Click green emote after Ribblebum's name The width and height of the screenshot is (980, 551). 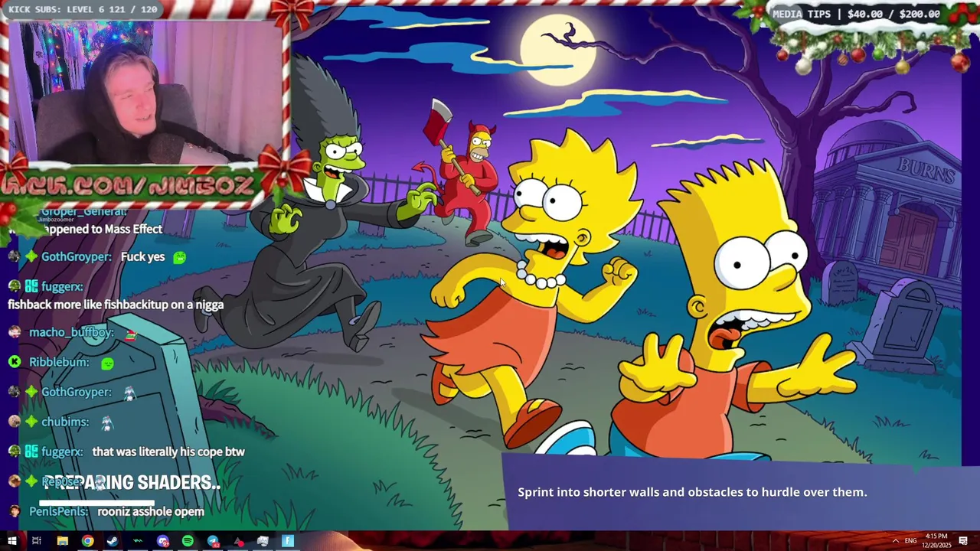(107, 363)
